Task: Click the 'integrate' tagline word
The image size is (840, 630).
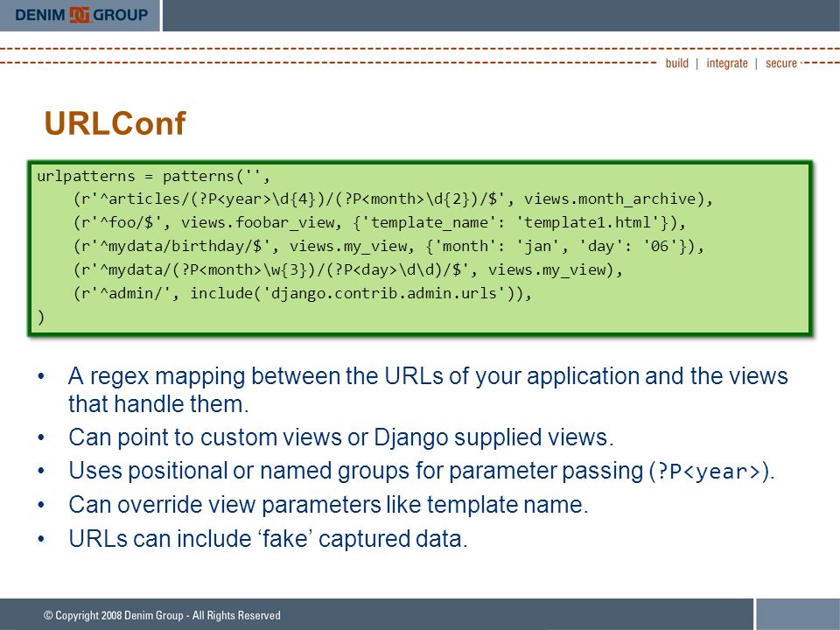Action: click(x=727, y=63)
